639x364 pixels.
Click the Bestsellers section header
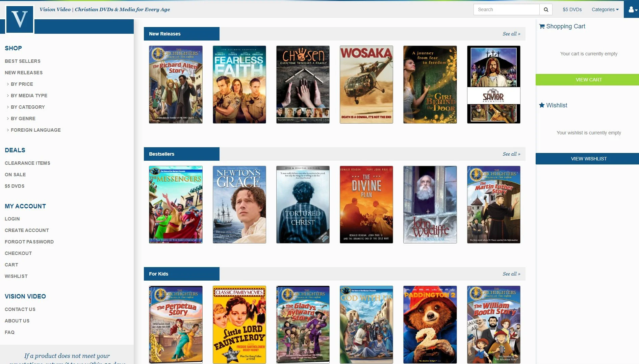coord(182,154)
